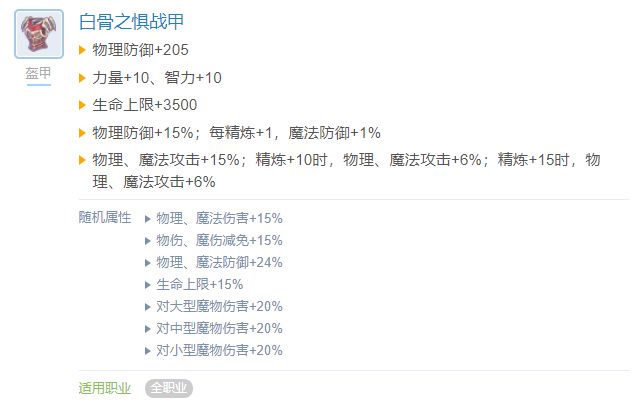The width and height of the screenshot is (636, 410).
Task: Select the 对小型魔物伤害+20% attribute text
Action: pos(220,350)
